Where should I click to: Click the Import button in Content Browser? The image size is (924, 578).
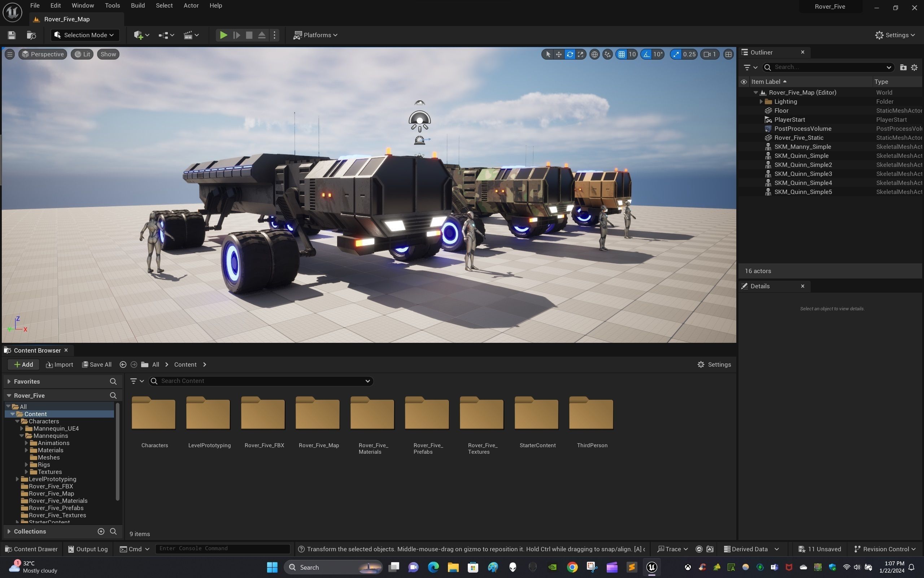pyautogui.click(x=60, y=365)
